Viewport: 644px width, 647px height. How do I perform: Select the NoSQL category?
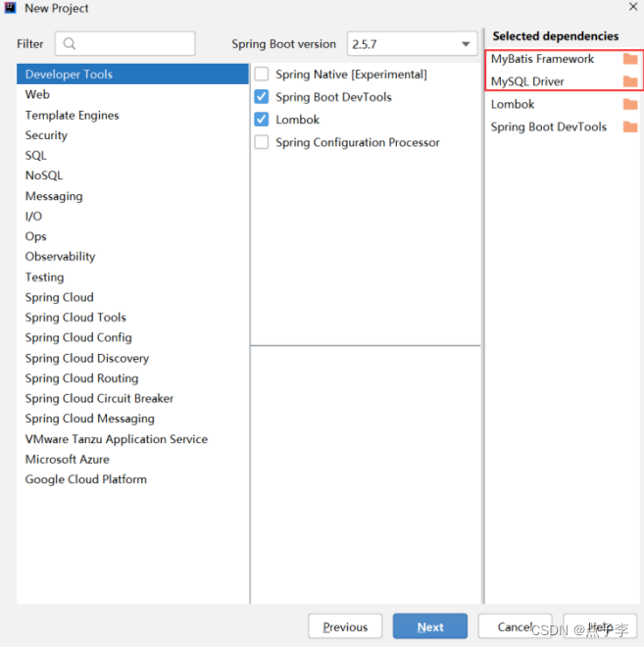(x=132, y=175)
